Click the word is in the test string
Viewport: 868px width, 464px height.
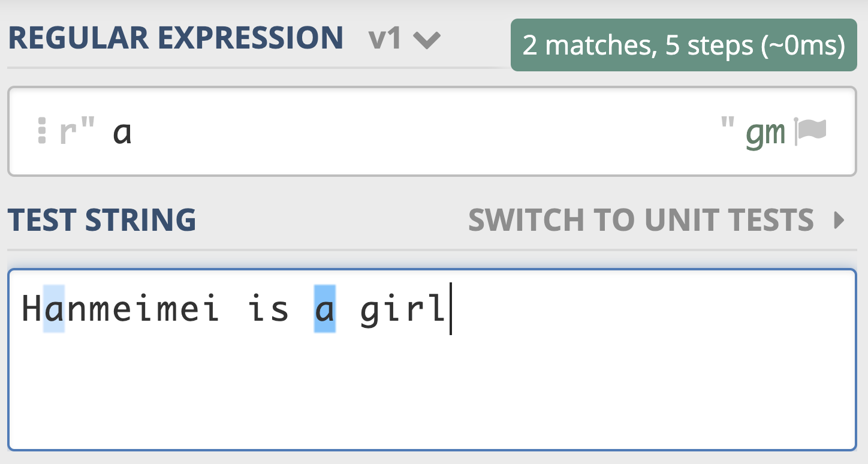(268, 310)
